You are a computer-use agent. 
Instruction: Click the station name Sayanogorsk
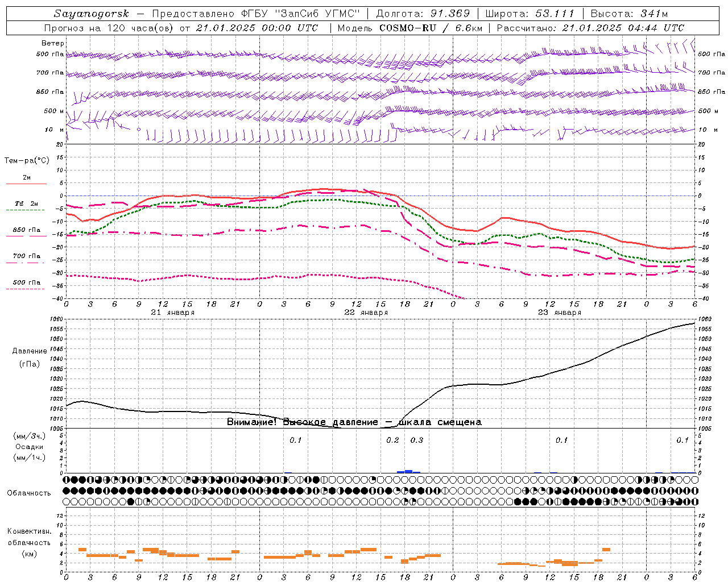[92, 14]
